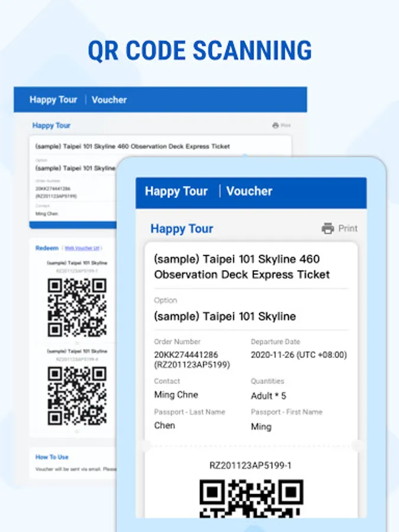Click the Print printer icon in front voucher
Screen dimensions: 399x532
pos(327,228)
